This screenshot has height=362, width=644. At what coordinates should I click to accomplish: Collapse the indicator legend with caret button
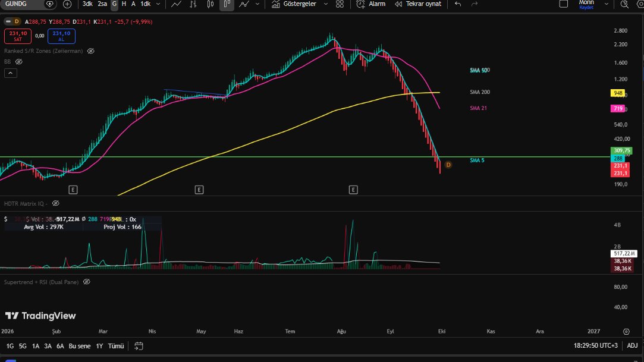coord(11,73)
